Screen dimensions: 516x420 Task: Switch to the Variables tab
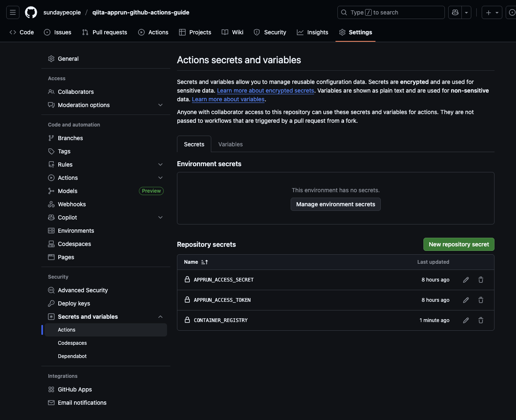[x=230, y=144]
